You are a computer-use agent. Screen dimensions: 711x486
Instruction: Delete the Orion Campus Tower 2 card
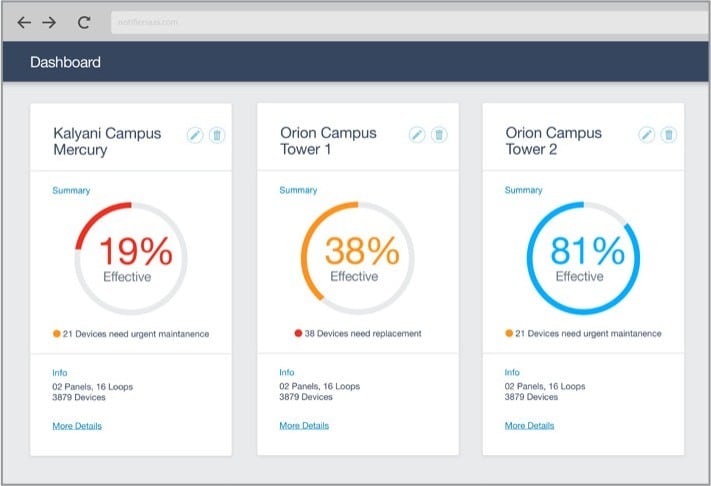669,135
